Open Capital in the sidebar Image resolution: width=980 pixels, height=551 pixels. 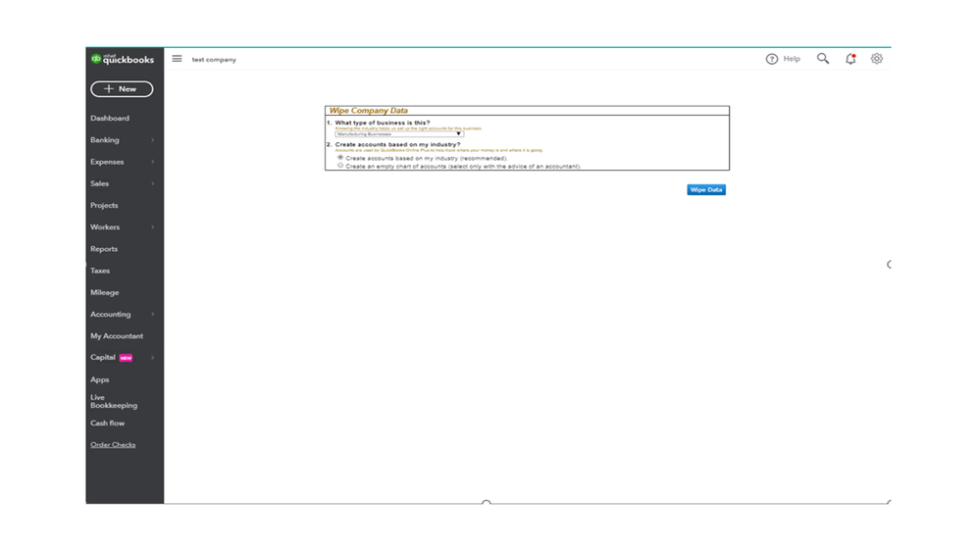pos(102,357)
